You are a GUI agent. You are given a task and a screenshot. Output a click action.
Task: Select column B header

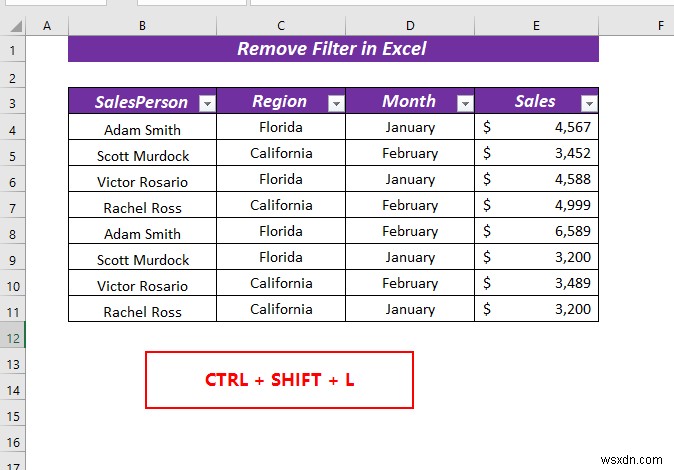pyautogui.click(x=142, y=26)
